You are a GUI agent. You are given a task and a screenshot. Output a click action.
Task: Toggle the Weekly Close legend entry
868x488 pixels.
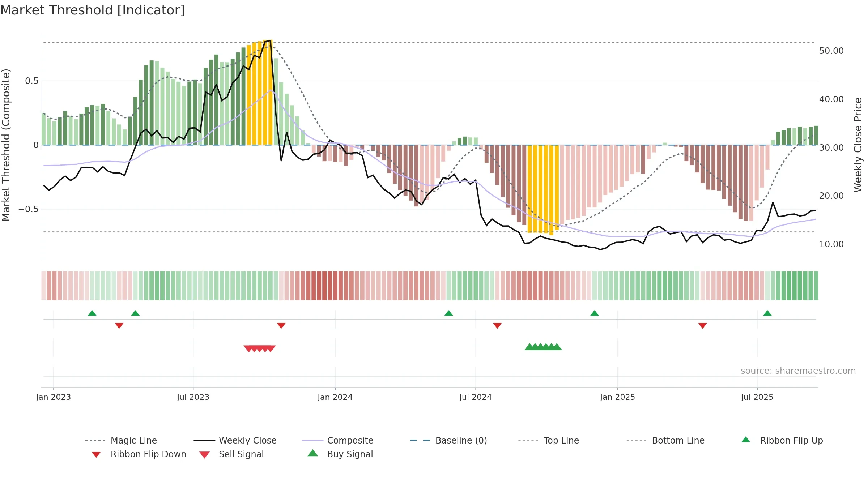point(235,440)
